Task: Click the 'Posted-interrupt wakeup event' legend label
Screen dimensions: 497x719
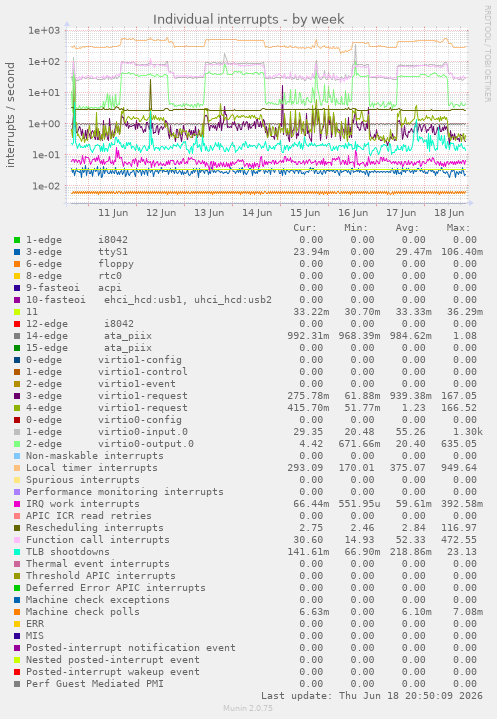Action: [x=113, y=672]
